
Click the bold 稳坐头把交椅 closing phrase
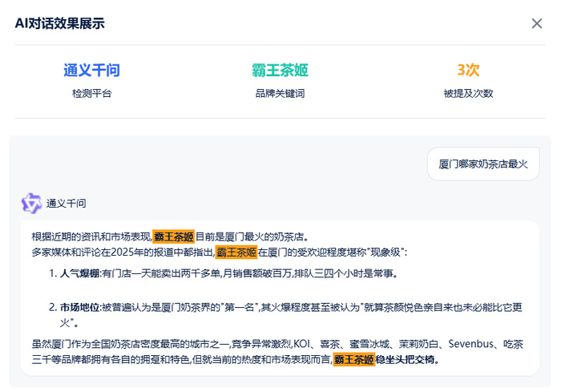406,360
